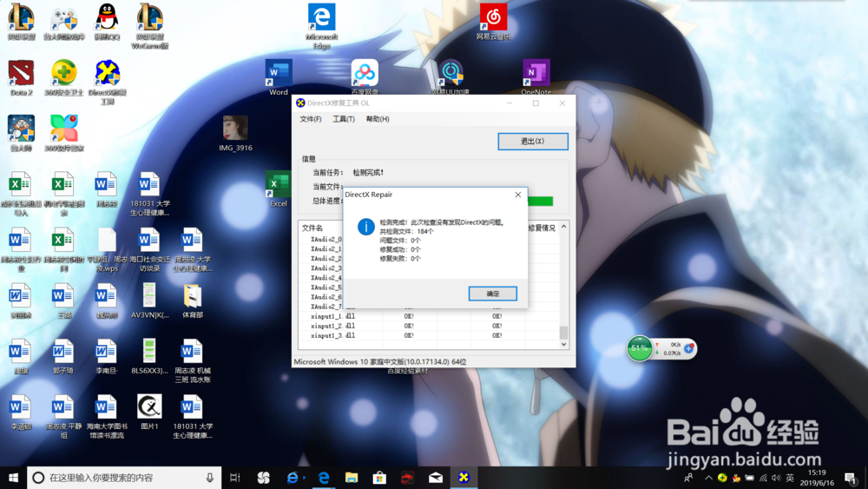Click the blue plus on 360 floating widget
The height and width of the screenshot is (489, 868).
coord(689,348)
